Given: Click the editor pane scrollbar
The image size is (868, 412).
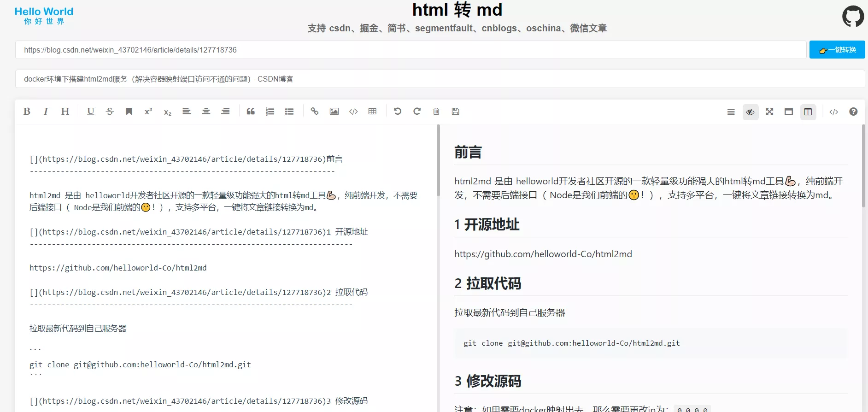Looking at the screenshot, I should tap(438, 160).
